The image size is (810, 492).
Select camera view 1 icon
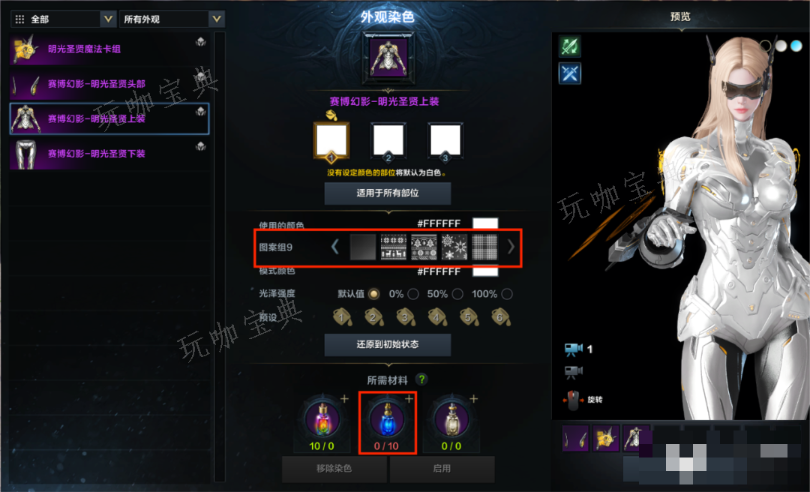coord(573,350)
